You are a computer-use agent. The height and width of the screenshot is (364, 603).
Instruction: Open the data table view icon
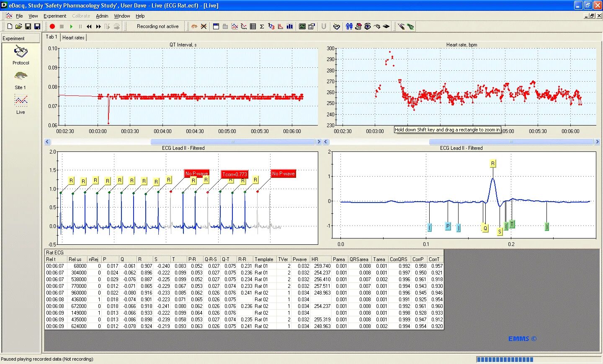pyautogui.click(x=253, y=26)
